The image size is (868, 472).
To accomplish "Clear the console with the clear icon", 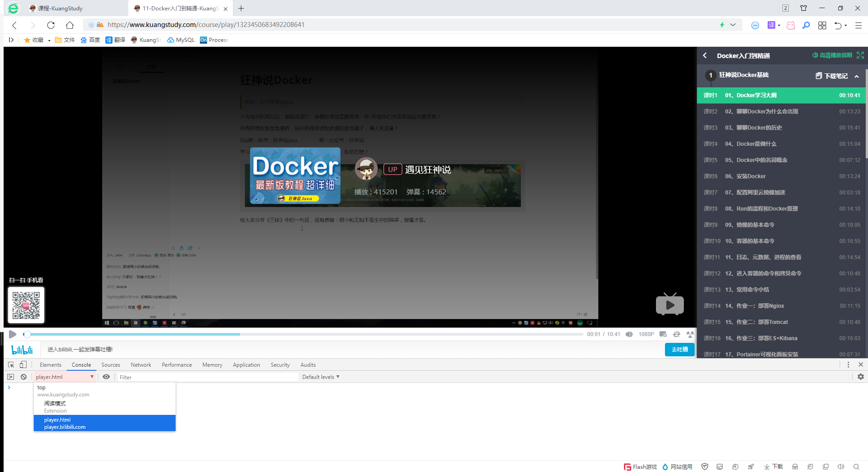I will tap(23, 377).
